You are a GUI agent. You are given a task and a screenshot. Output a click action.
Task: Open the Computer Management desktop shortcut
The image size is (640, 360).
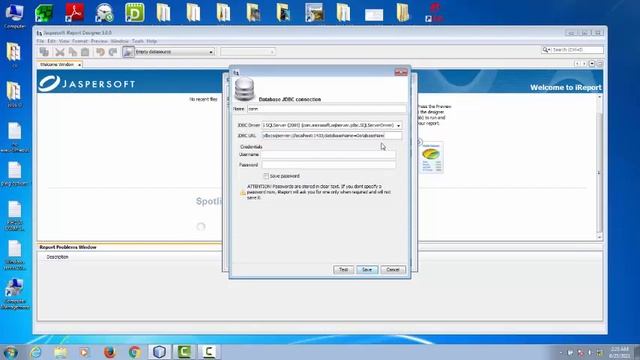tap(15, 295)
